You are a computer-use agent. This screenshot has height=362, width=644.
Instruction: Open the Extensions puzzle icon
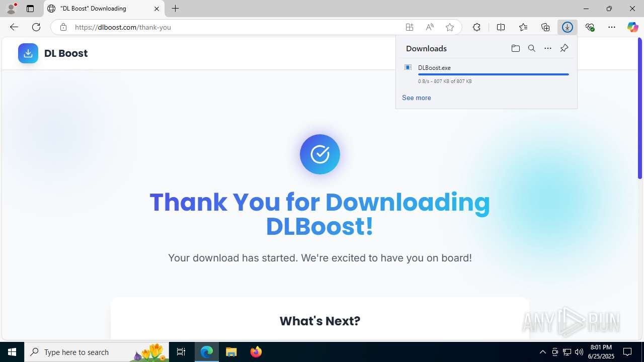click(x=476, y=27)
